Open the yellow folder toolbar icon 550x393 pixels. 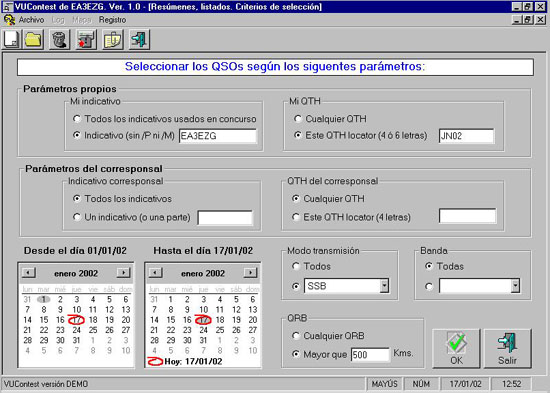pos(33,39)
